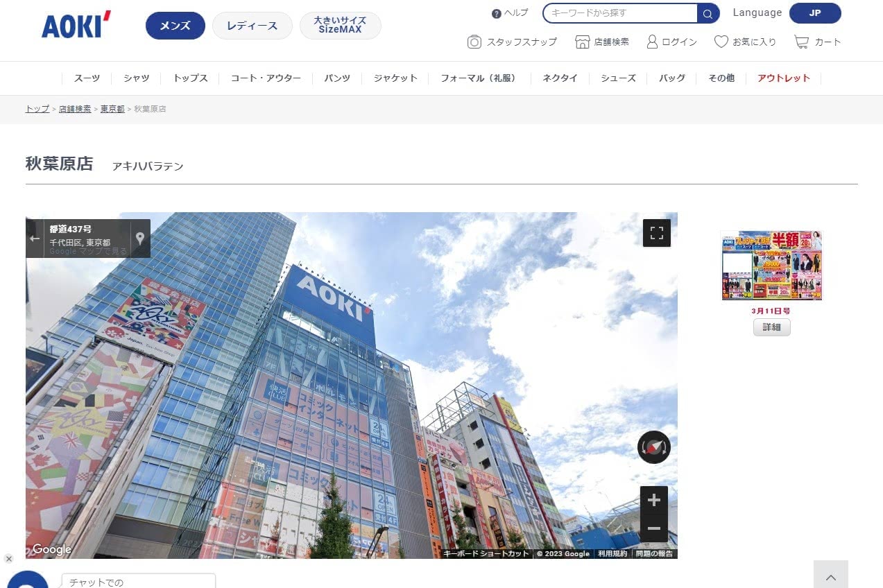Click the 店舗検索 header link text
This screenshot has height=588, width=883.
pyautogui.click(x=612, y=42)
